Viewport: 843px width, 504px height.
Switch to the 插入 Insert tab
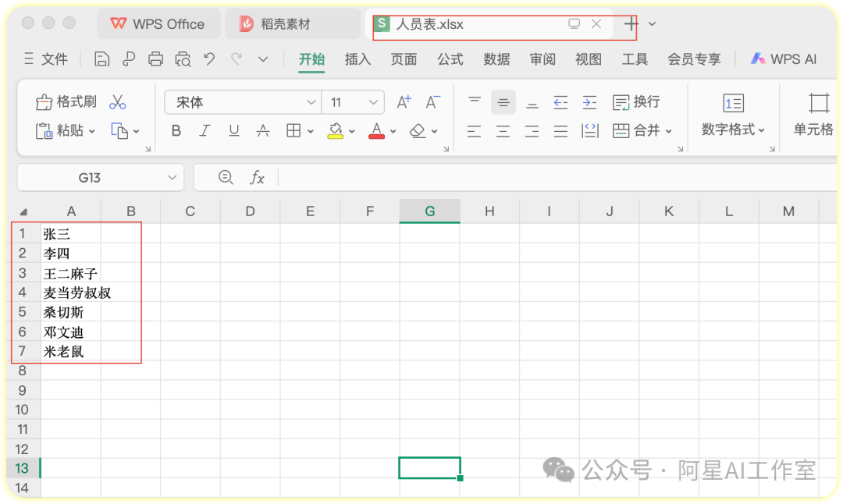[358, 59]
